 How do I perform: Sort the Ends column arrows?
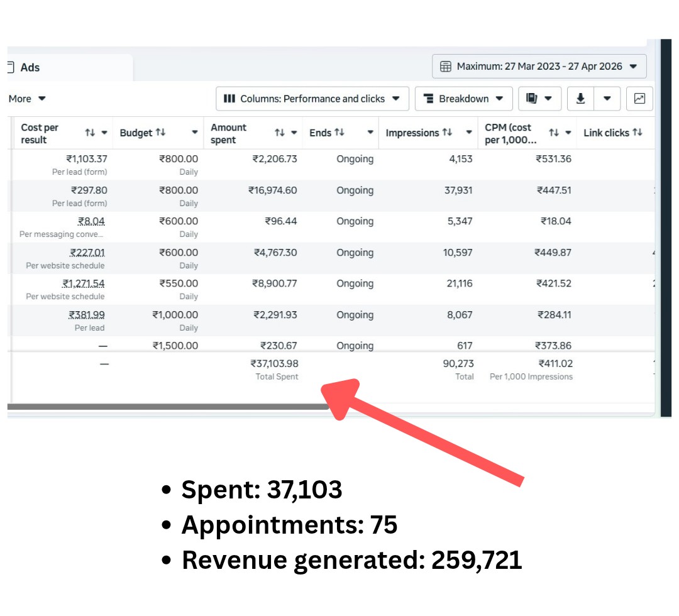339,133
